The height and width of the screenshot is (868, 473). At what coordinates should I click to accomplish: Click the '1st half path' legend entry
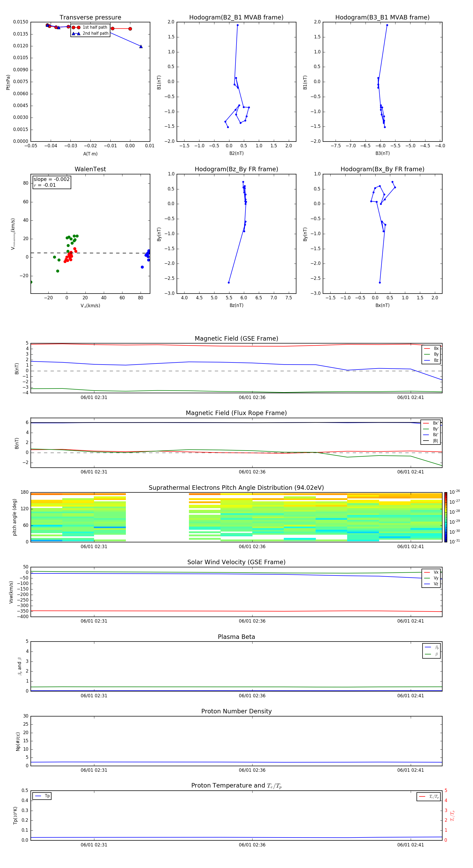pos(90,27)
